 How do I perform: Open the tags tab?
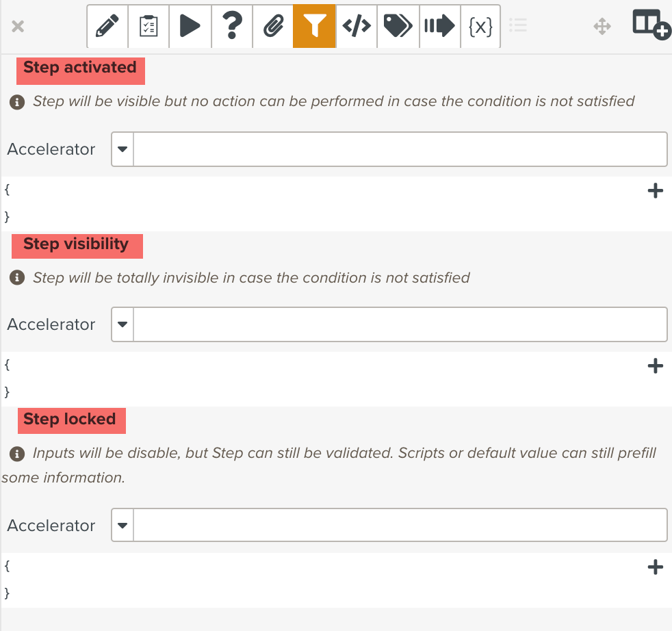coord(398,27)
